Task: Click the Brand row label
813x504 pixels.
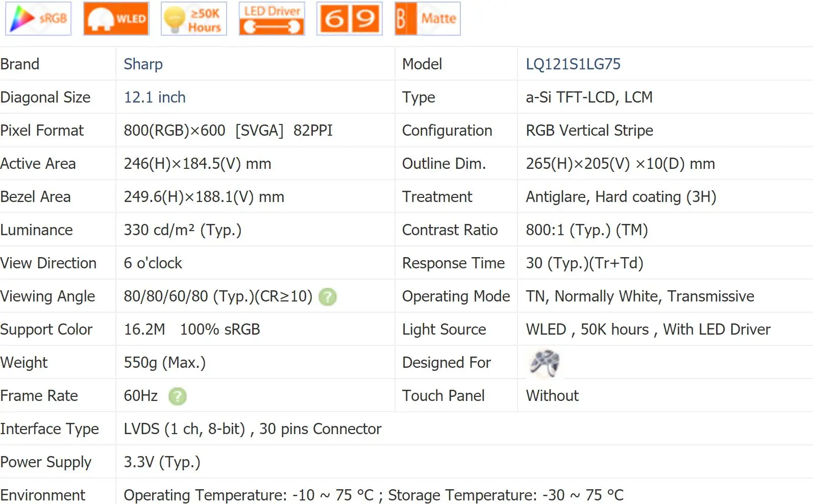Action: click(20, 64)
